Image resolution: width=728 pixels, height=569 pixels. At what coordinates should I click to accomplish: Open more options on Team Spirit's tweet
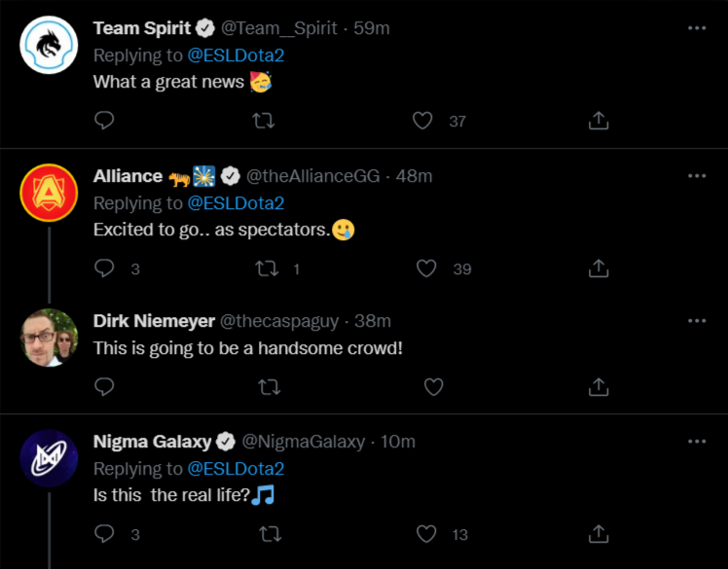(697, 28)
